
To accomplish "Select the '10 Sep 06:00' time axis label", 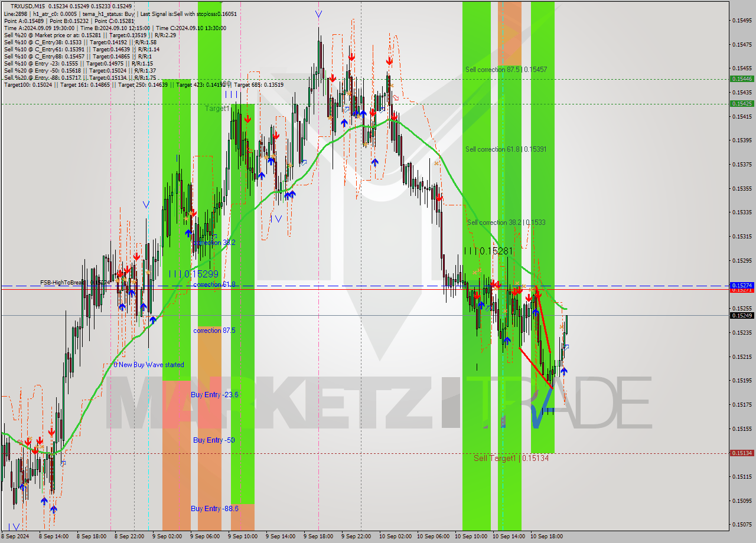I will coord(433,537).
